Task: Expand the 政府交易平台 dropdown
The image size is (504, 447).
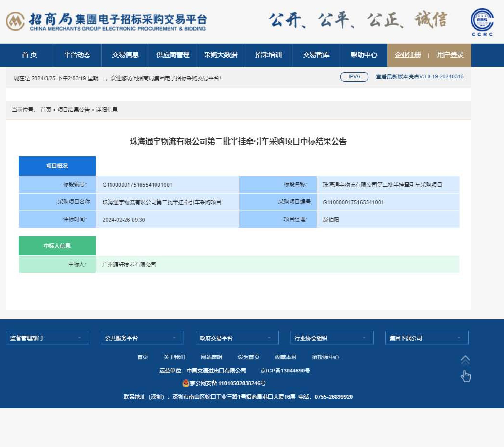Action: (x=237, y=338)
